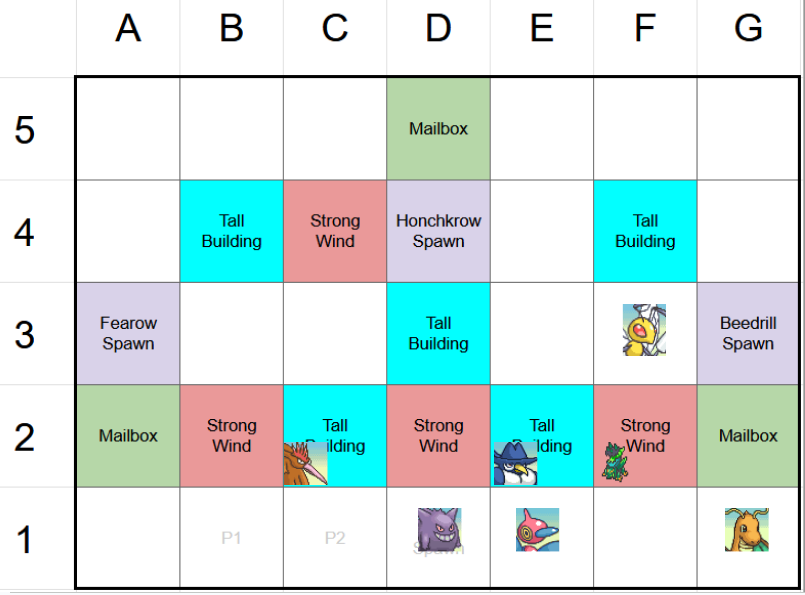805x595 pixels.
Task: Click row header 3
Action: tap(25, 333)
